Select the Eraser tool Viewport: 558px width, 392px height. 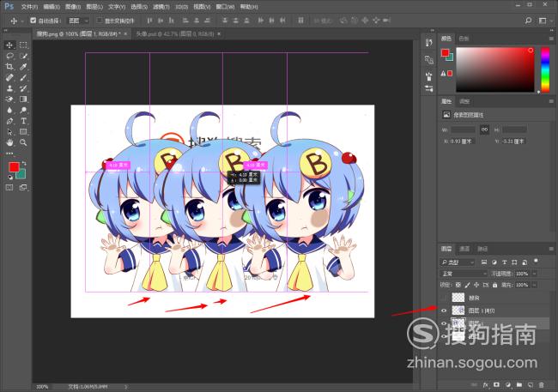(x=9, y=100)
